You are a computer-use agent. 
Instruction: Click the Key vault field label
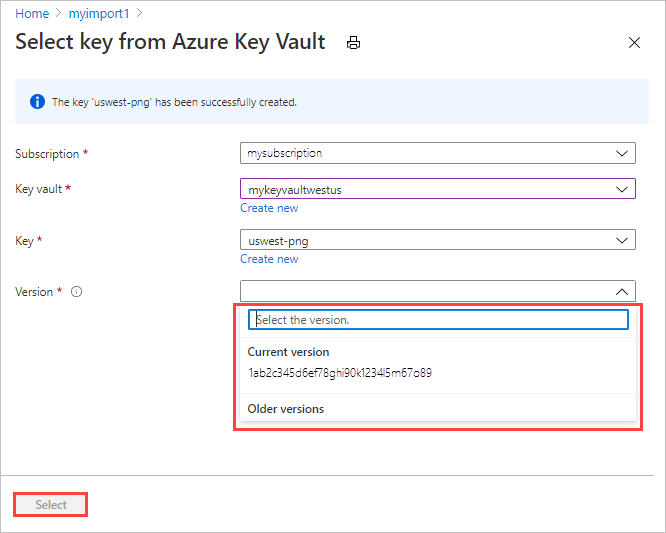[x=39, y=189]
